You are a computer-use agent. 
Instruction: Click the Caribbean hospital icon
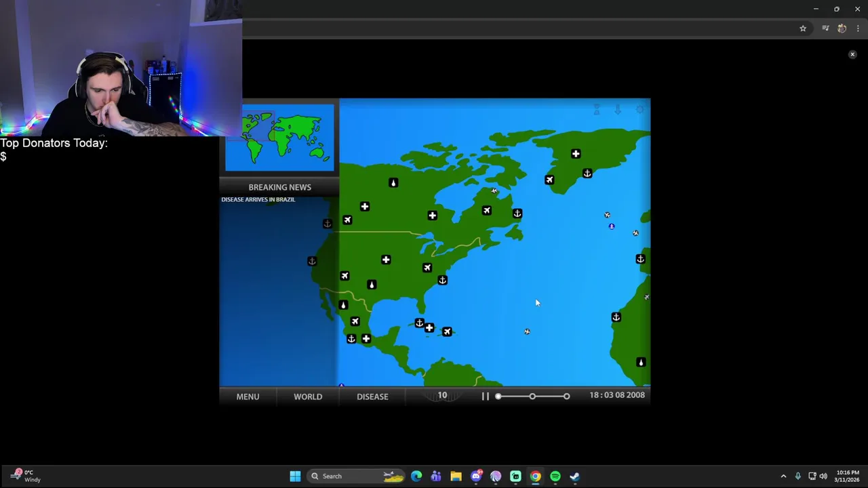coord(429,328)
